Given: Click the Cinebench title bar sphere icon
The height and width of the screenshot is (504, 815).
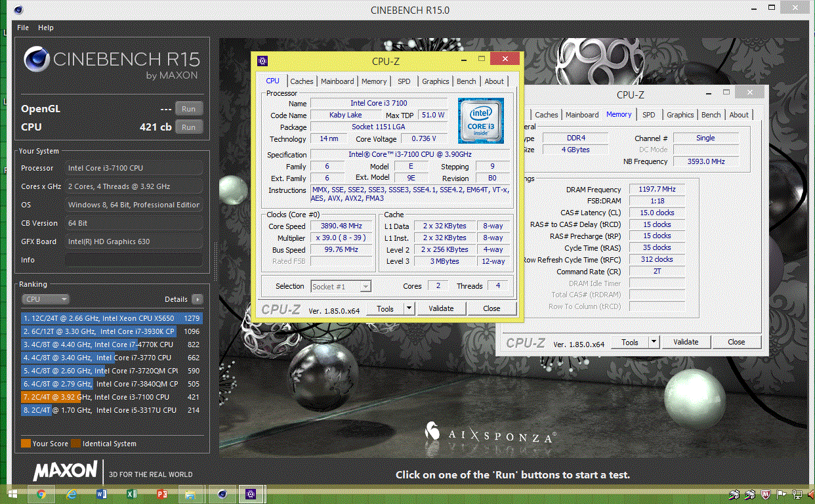Looking at the screenshot, I should coord(17,10).
